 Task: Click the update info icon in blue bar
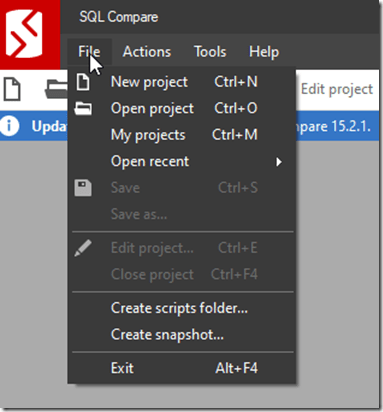[x=10, y=126]
